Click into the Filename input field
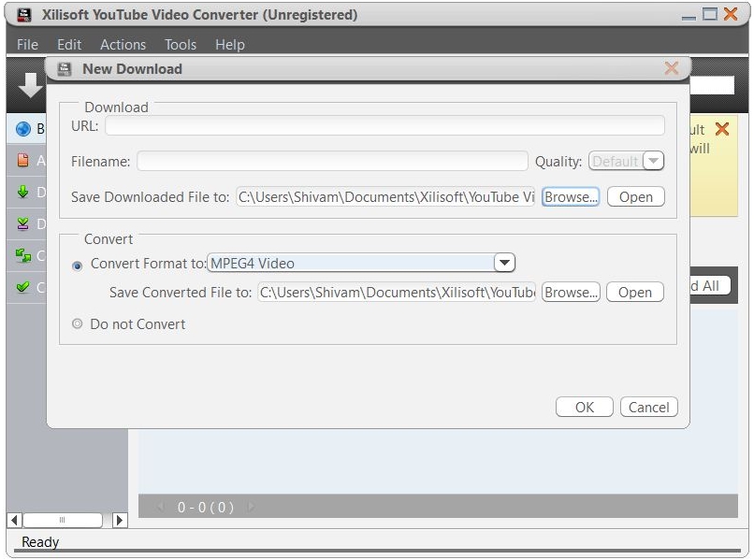Image resolution: width=754 pixels, height=560 pixels. [332, 161]
